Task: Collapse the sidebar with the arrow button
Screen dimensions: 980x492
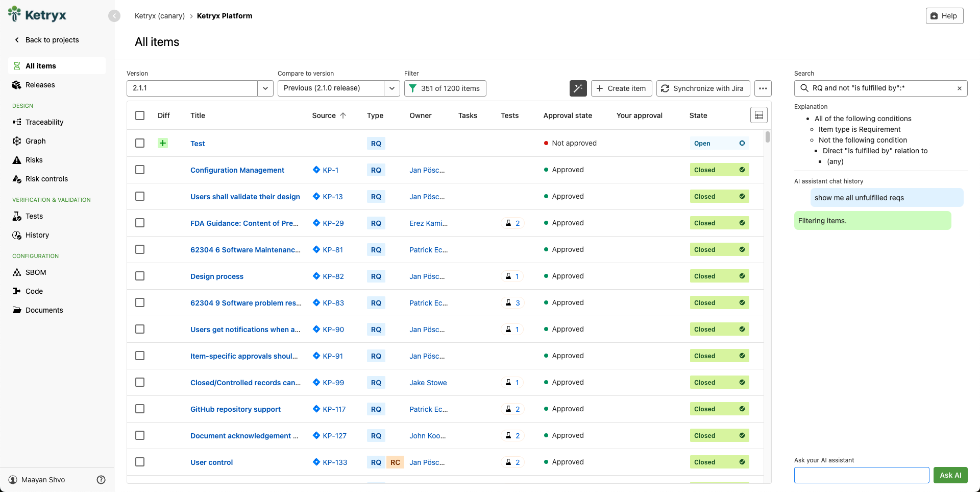Action: 114,16
